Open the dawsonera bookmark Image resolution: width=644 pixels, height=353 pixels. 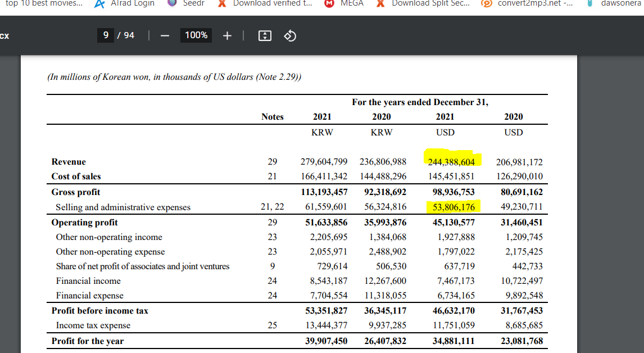[614, 3]
